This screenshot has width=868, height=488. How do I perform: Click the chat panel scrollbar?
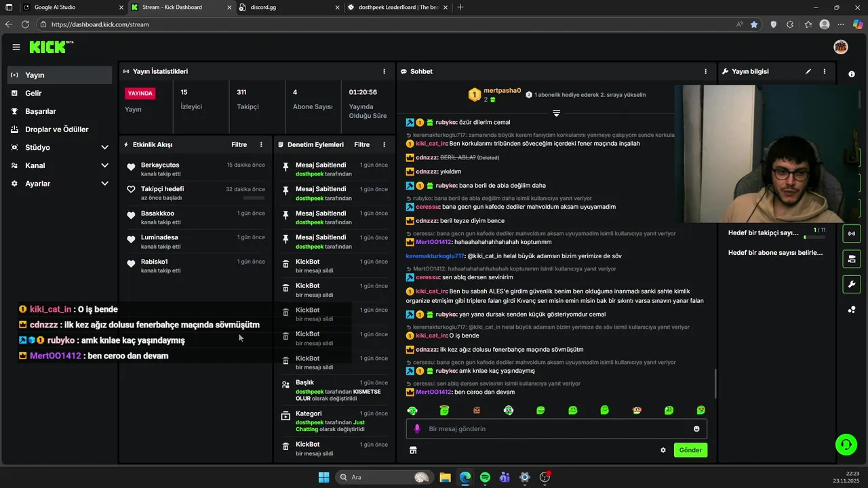click(715, 384)
